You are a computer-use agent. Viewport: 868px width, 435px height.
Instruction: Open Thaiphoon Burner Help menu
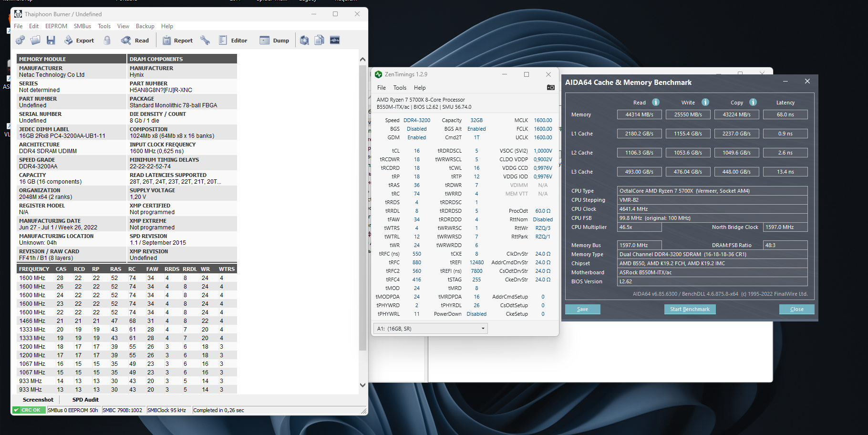pyautogui.click(x=167, y=26)
